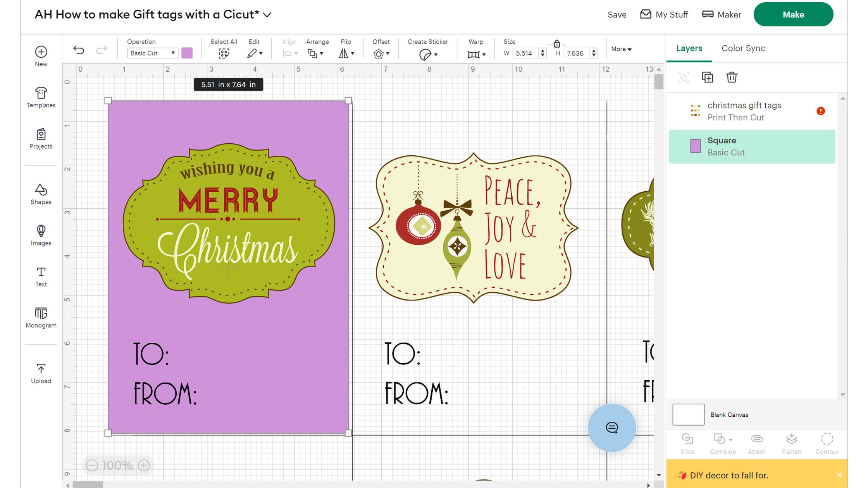Screen dimensions: 868x488
Task: Select the christmas gift tags layer
Action: (744, 111)
